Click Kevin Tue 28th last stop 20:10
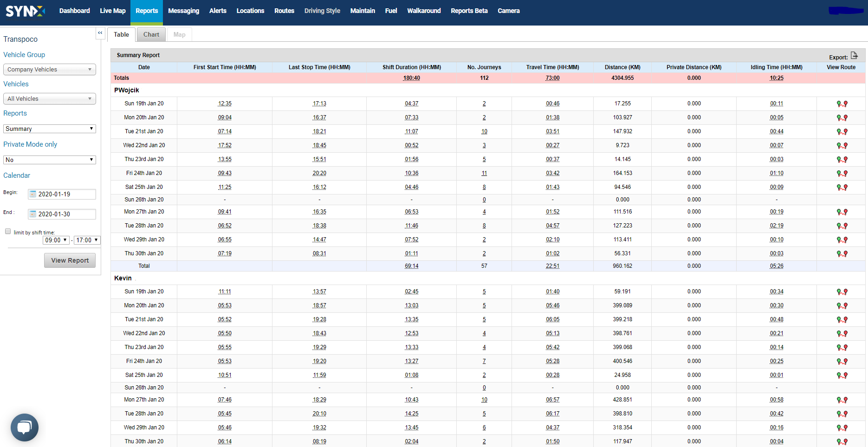Screen dimensions: 868x447 coord(319,414)
